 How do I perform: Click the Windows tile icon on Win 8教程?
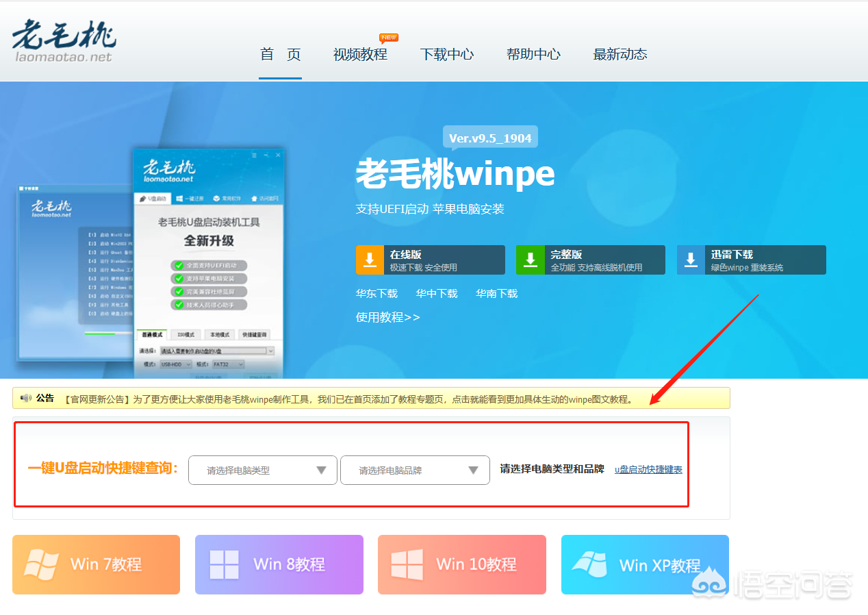pos(225,565)
